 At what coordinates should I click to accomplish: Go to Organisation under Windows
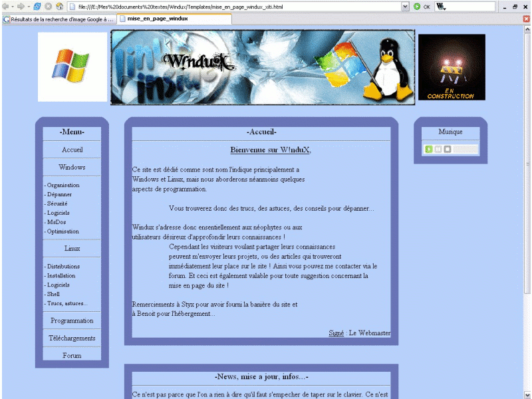pyautogui.click(x=62, y=185)
